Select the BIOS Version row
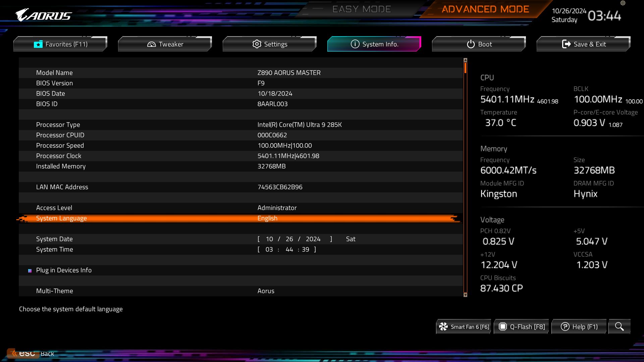Viewport: 644px width, 362px height. click(240, 83)
